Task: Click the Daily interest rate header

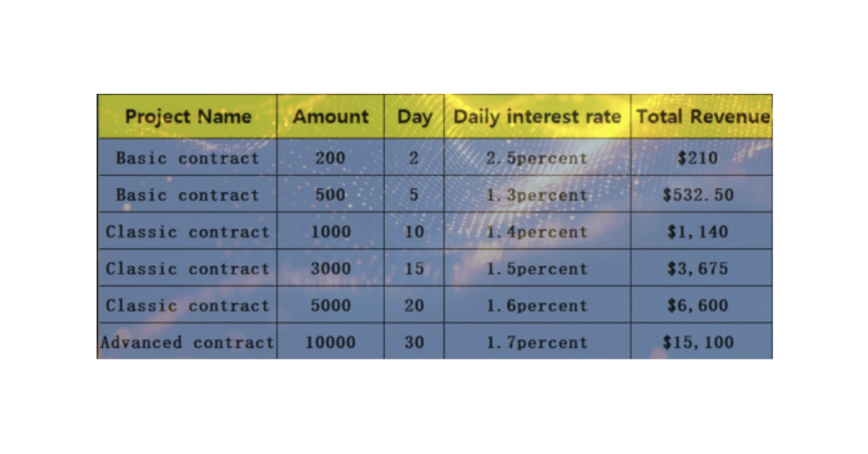Action: click(x=537, y=116)
